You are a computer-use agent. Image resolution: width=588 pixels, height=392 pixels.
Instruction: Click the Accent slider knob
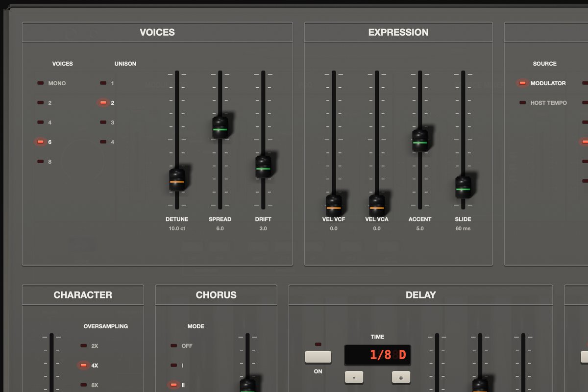click(x=420, y=141)
